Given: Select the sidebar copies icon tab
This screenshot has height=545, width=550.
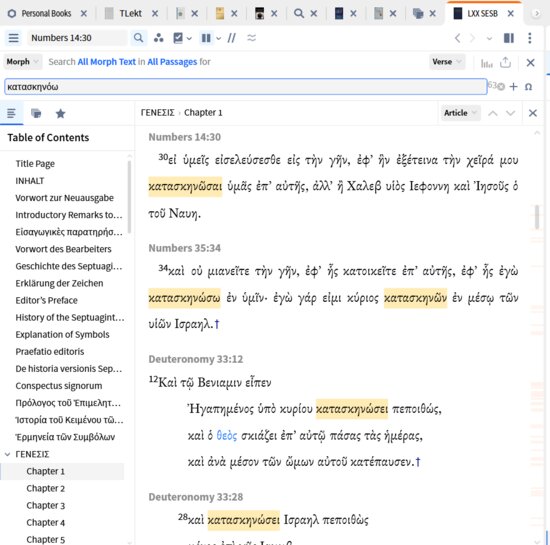Looking at the screenshot, I should 36,113.
